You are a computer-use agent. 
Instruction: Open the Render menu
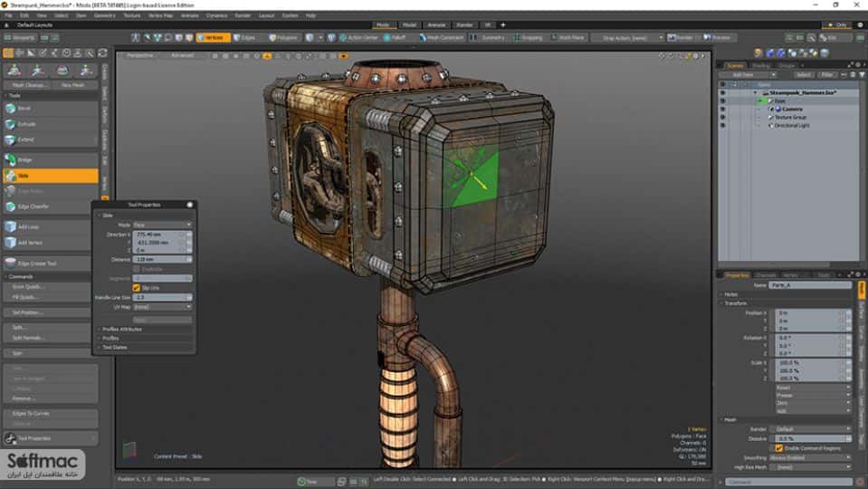click(243, 15)
